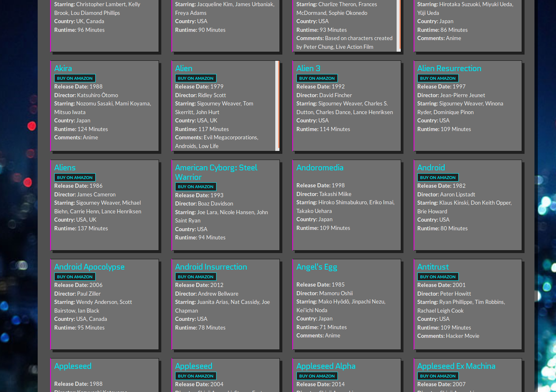The height and width of the screenshot is (392, 556).
Task: Select the text 'Runtime: 124 Minutes'
Action: pos(81,129)
